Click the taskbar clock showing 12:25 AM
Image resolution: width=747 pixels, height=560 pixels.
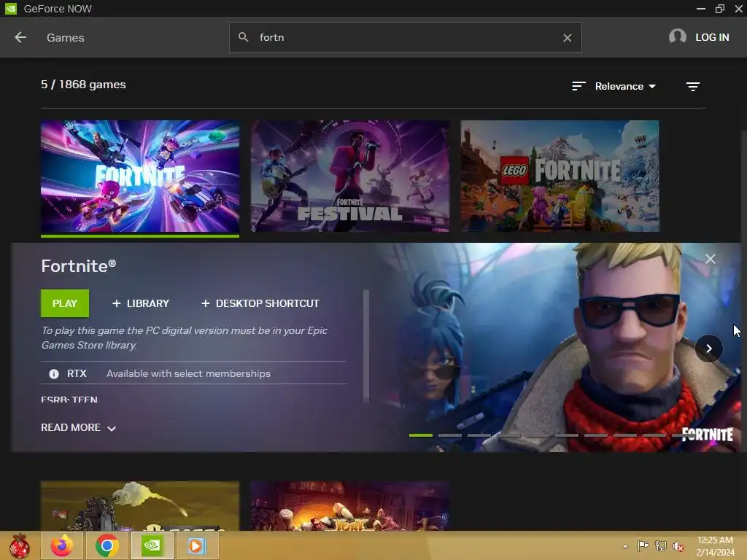tap(715, 546)
